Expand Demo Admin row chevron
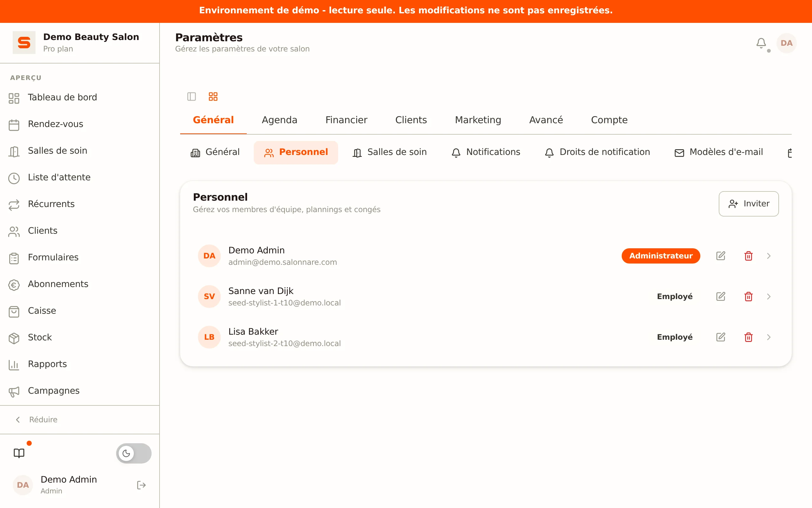This screenshot has height=508, width=812. coord(769,256)
